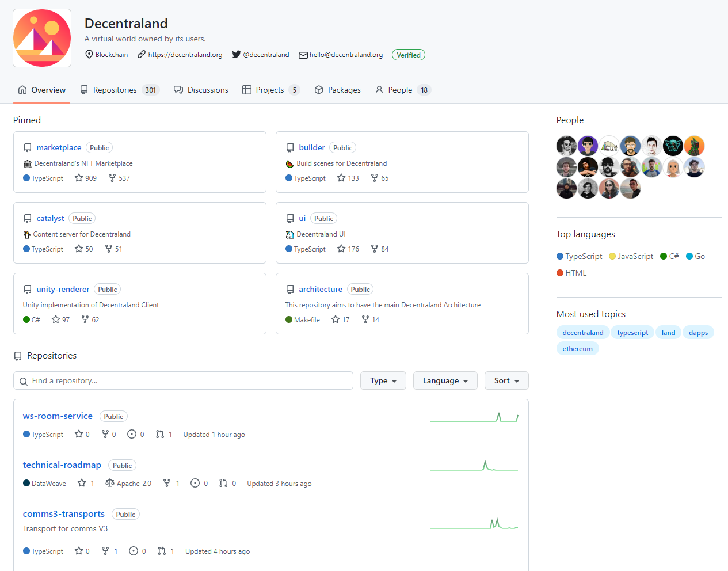Screen dimensions: 728x571
Task: Open the builder pinned repository
Action: 312,147
